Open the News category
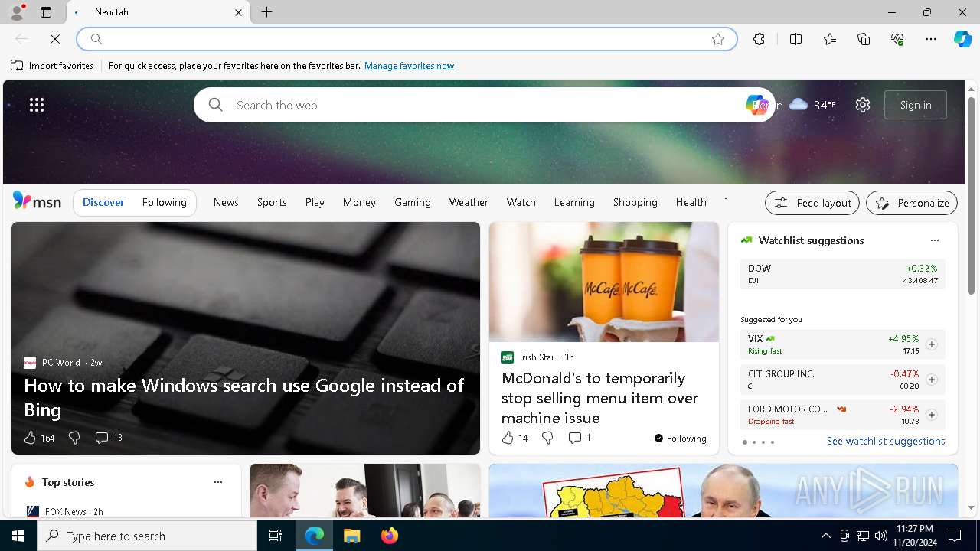This screenshot has height=551, width=980. pyautogui.click(x=226, y=202)
